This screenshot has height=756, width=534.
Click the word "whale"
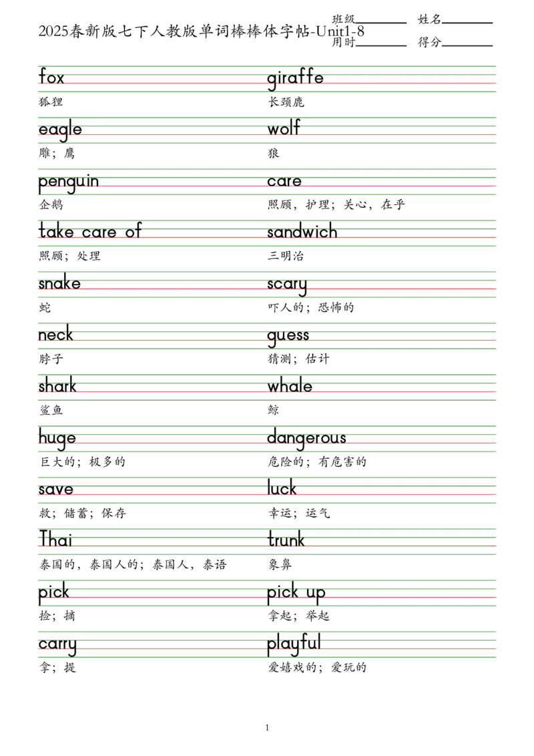coord(290,386)
